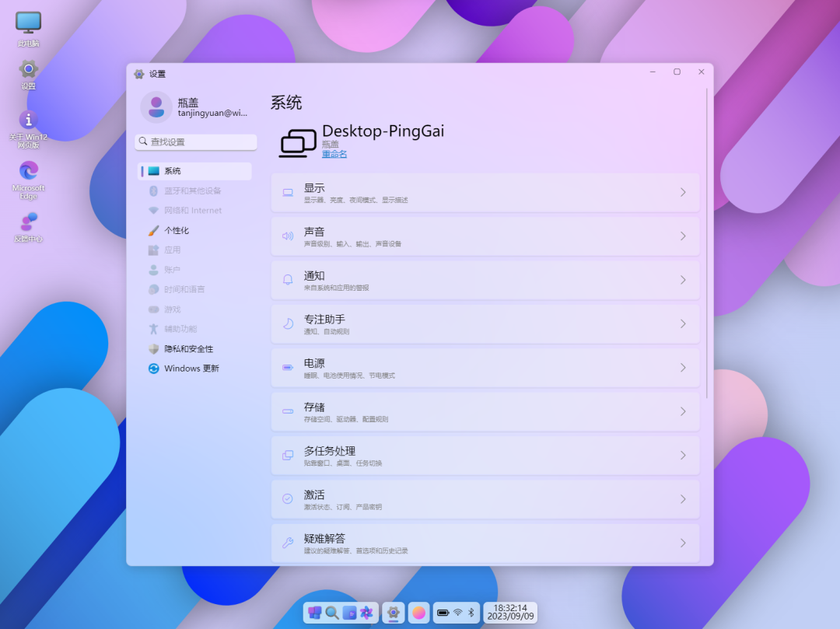840x629 pixels.
Task: Focus the 查找设置 search box
Action: (x=196, y=142)
